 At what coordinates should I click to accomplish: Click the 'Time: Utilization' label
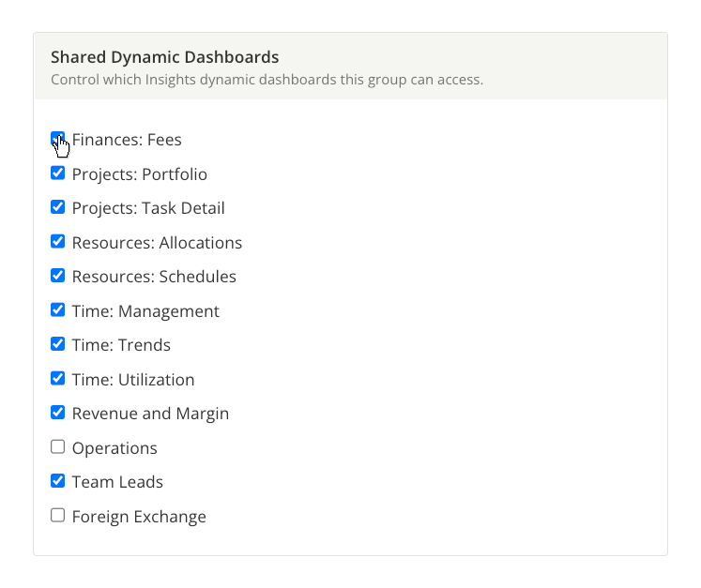coord(133,380)
